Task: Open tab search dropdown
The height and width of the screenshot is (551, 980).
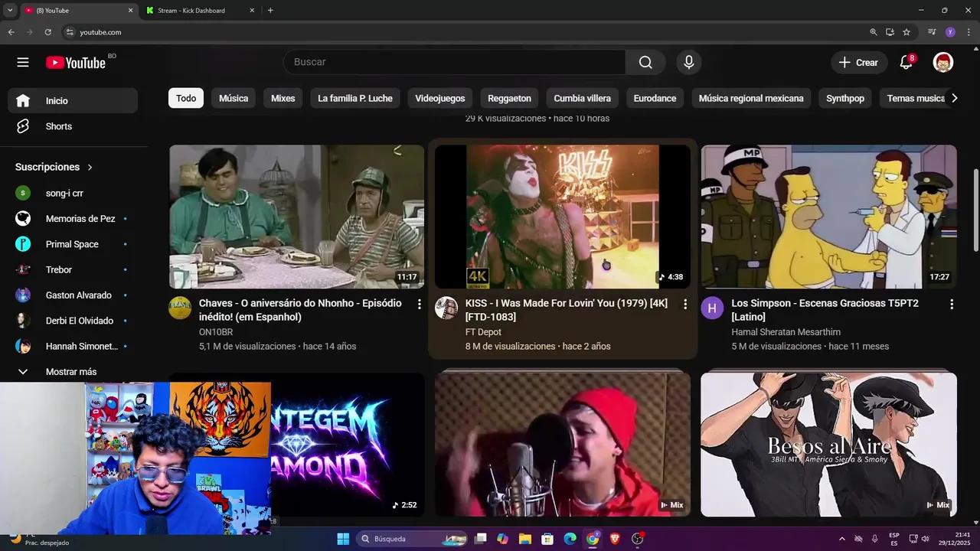Action: [10, 11]
